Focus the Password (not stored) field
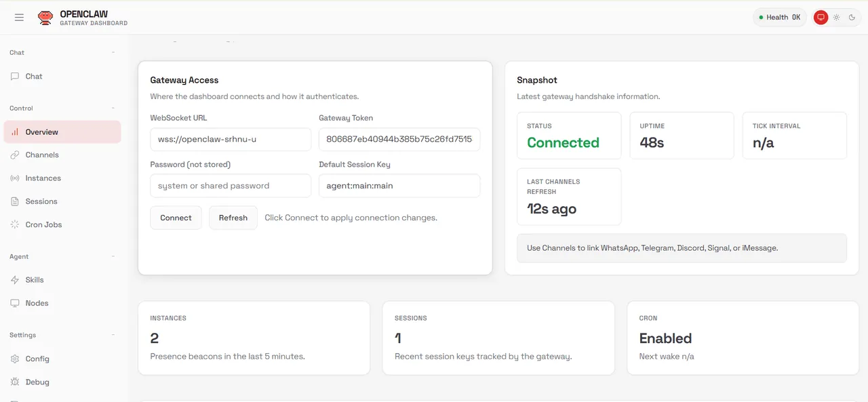Screen dimensions: 868x402 pos(231,186)
